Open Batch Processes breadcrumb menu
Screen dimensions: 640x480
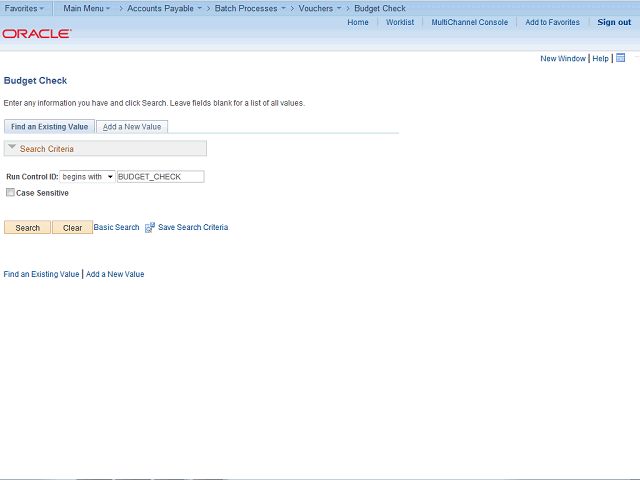click(x=250, y=8)
